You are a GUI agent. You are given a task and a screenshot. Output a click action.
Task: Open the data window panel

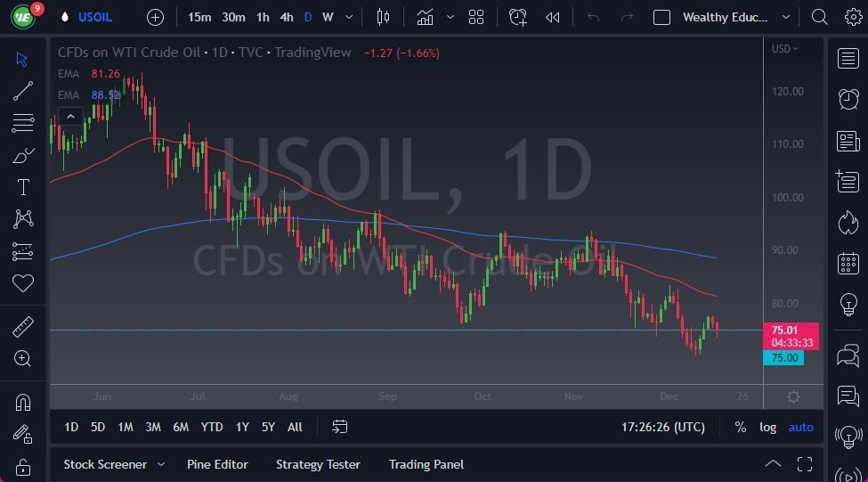click(x=848, y=181)
